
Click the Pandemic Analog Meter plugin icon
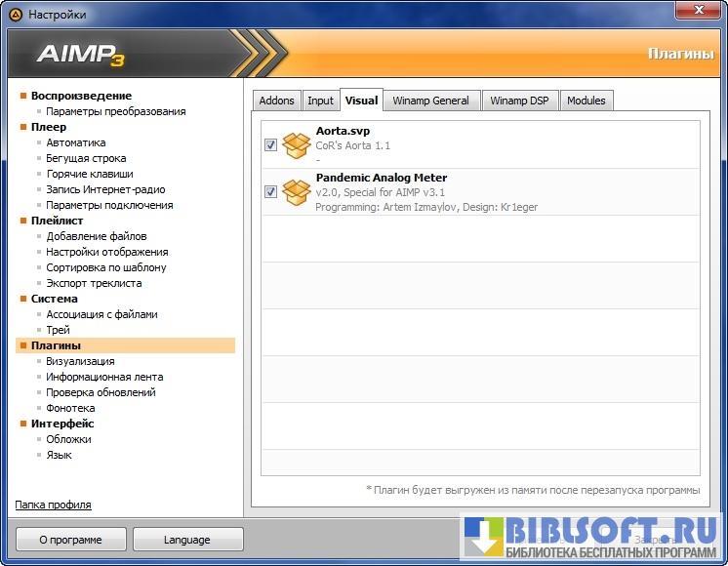[296, 192]
